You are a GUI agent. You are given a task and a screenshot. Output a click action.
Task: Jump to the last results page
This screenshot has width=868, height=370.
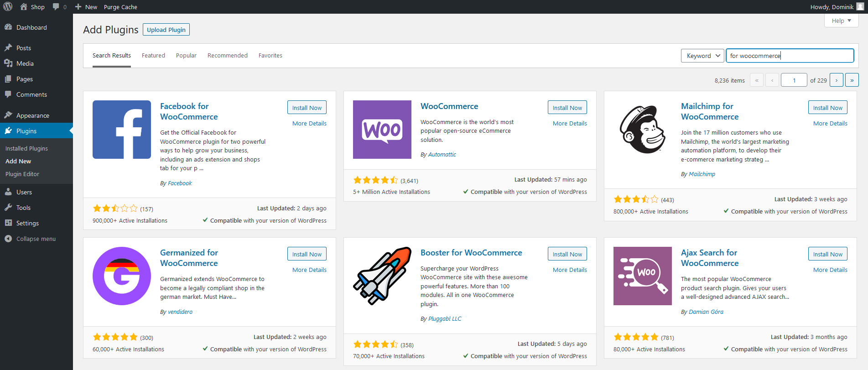[x=852, y=80]
